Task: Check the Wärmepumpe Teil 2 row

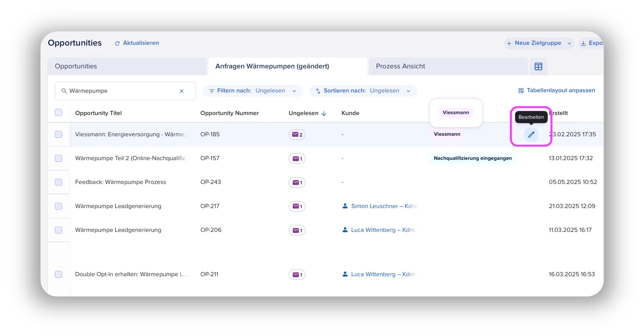Action: 58,158
